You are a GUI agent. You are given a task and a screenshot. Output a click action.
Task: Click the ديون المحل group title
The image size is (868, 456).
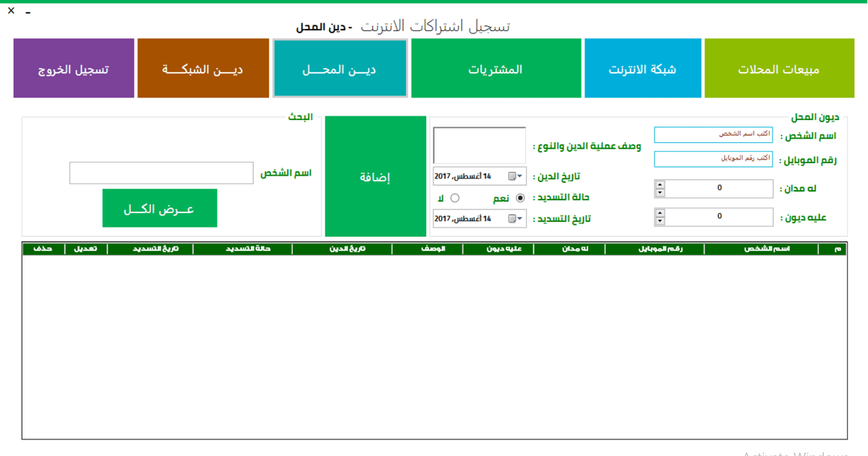(814, 116)
